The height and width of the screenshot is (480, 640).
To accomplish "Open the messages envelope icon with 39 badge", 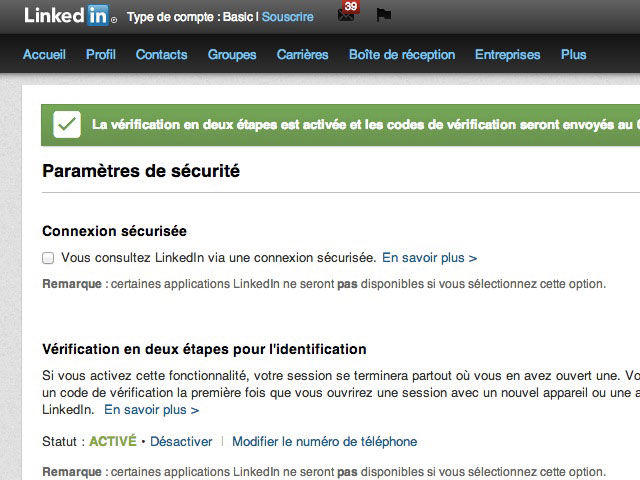I will (x=348, y=12).
